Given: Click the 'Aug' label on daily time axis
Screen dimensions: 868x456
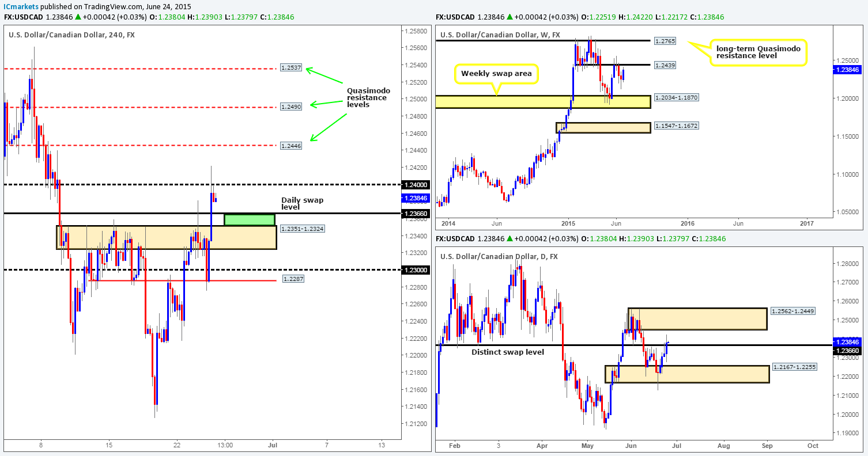Looking at the screenshot, I should point(724,446).
